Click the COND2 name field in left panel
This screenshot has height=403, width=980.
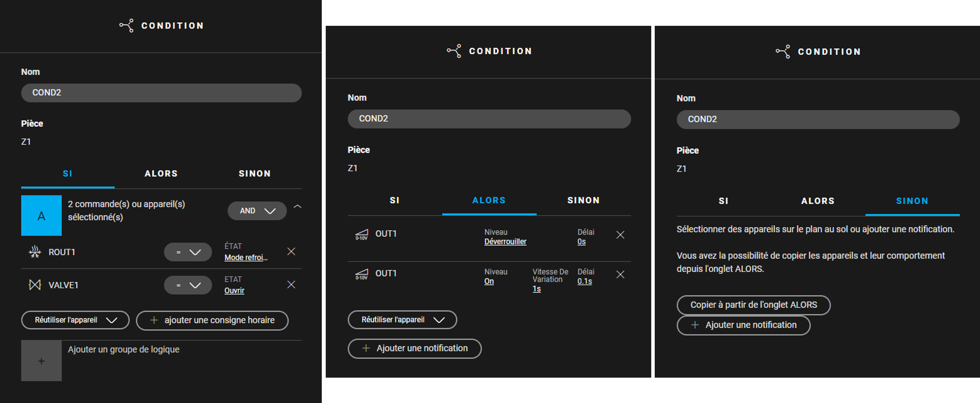tap(161, 93)
